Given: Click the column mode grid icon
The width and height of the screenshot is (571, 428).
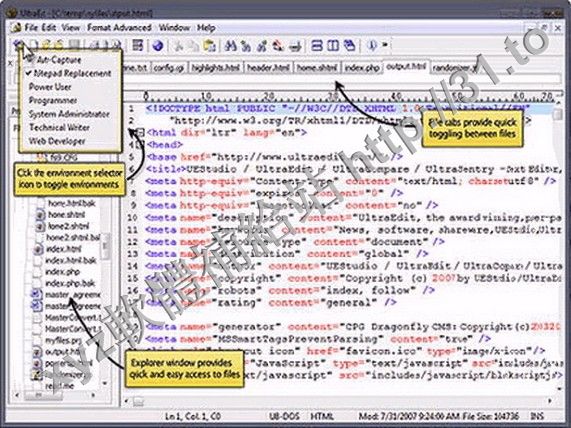Looking at the screenshot, I should 138,46.
